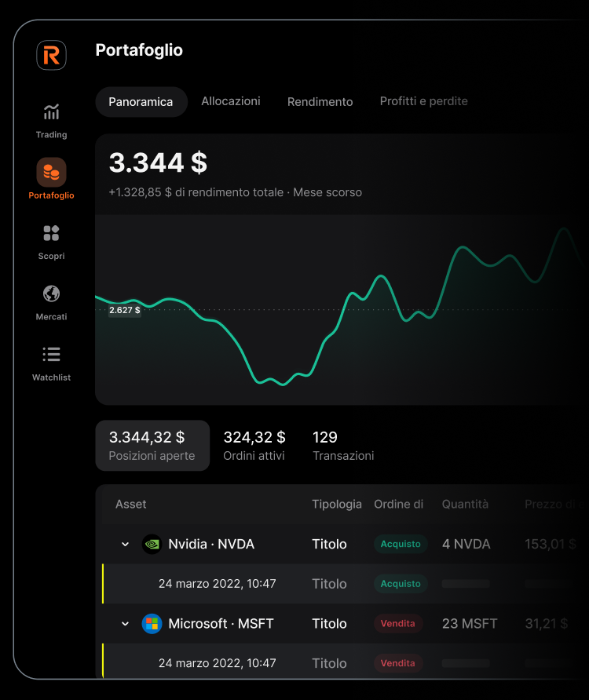Click the orange R app logo
The width and height of the screenshot is (589, 700).
tap(51, 56)
